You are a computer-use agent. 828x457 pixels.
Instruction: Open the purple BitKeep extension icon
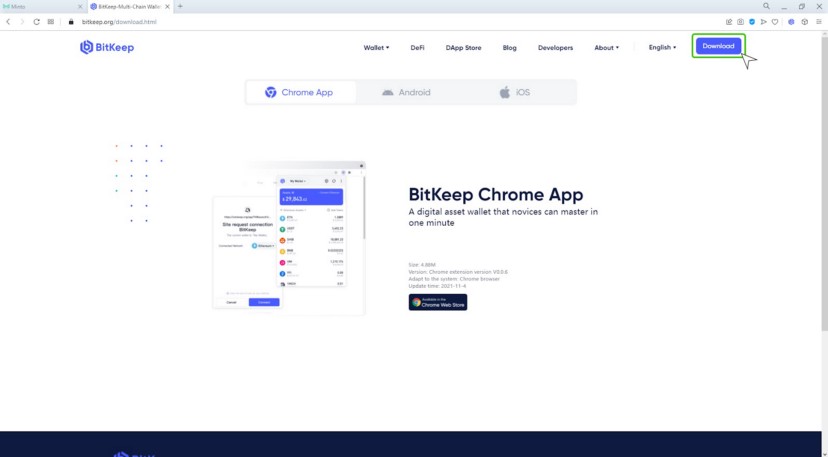pos(791,22)
